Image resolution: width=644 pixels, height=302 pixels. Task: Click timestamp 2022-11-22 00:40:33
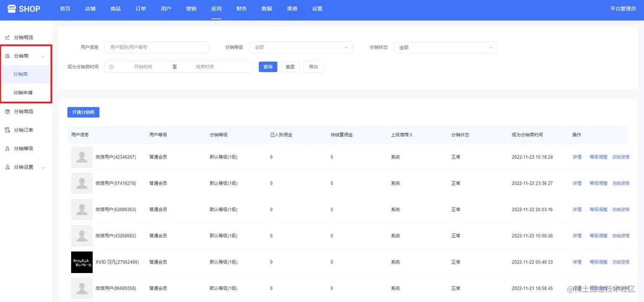(x=532, y=262)
